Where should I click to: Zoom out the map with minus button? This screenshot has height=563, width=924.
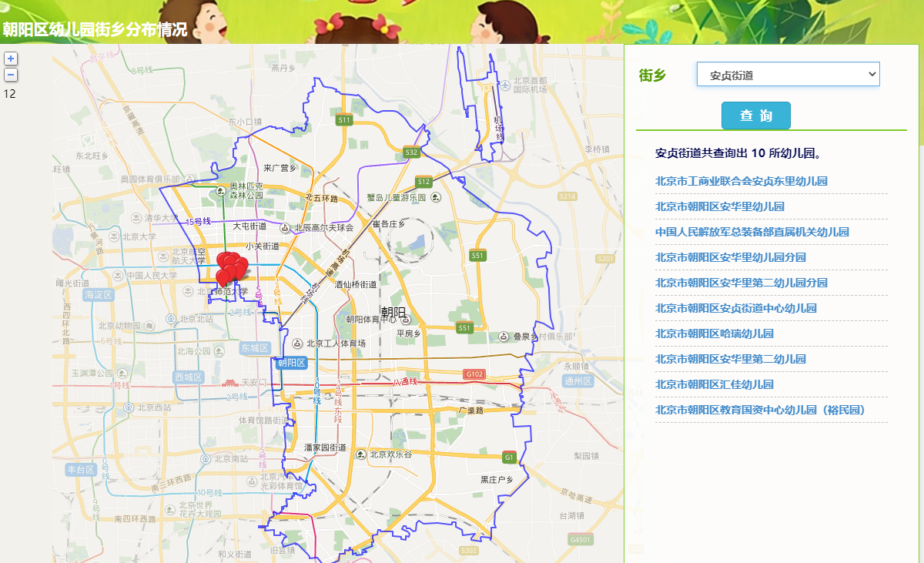point(11,75)
